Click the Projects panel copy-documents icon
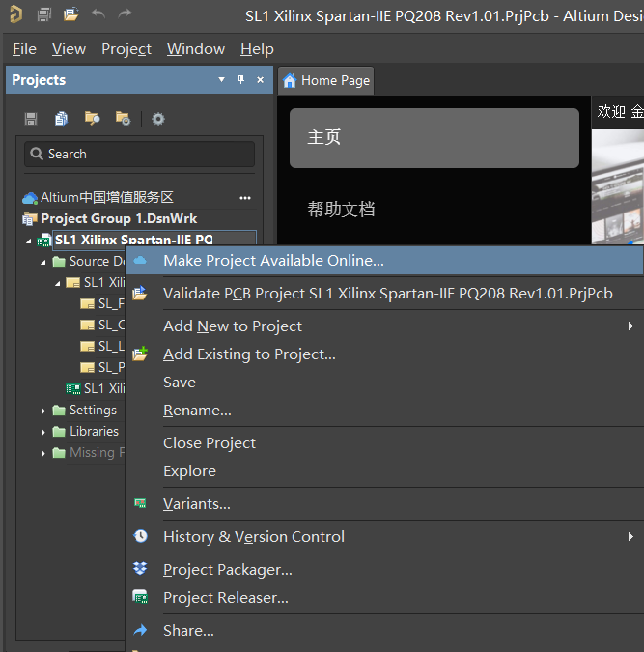 point(61,119)
